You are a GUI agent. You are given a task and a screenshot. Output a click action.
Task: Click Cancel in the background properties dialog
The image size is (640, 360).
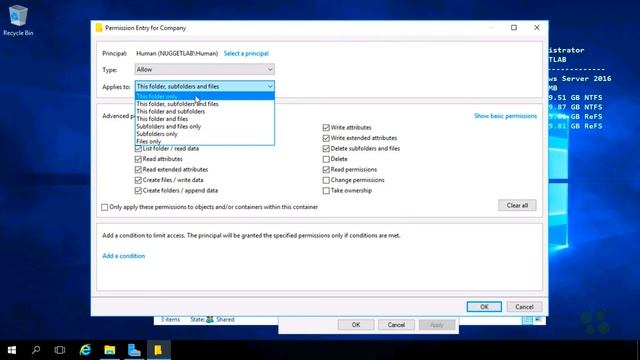[396, 325]
